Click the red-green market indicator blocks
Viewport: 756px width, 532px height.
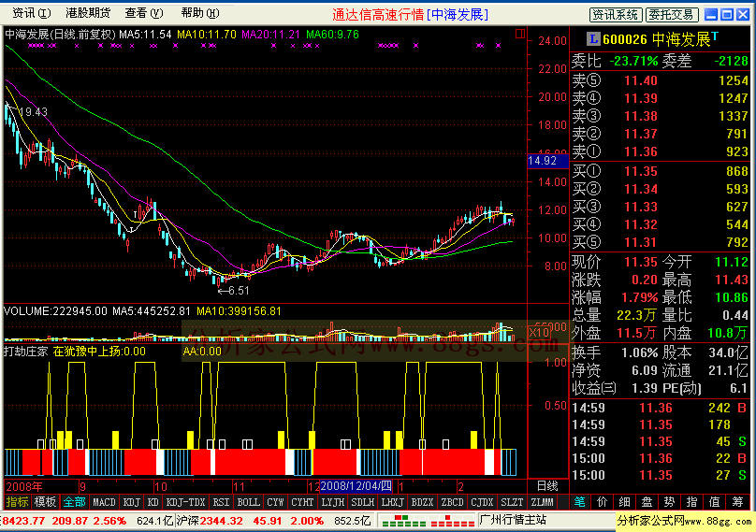coord(427,521)
